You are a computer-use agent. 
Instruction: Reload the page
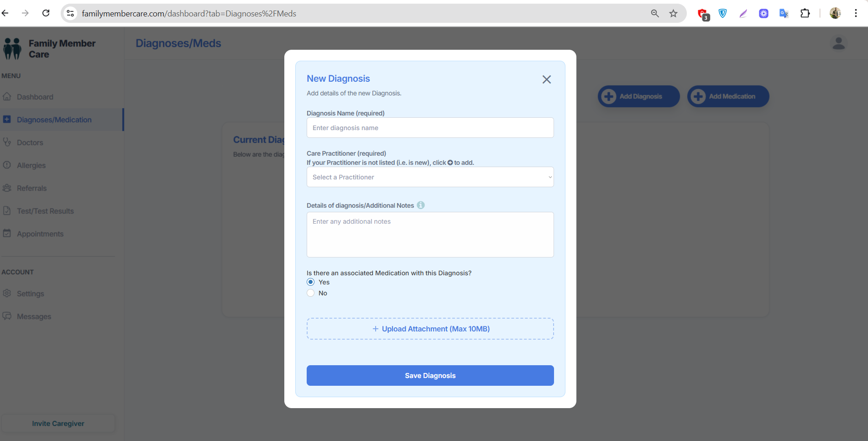pos(46,13)
